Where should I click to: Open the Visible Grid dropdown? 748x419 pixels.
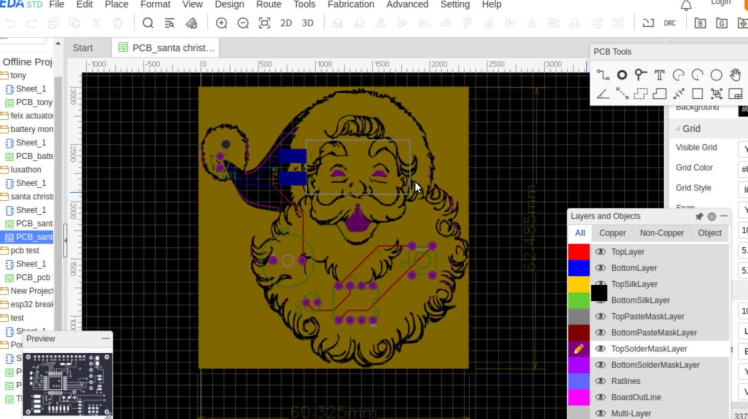coord(743,149)
